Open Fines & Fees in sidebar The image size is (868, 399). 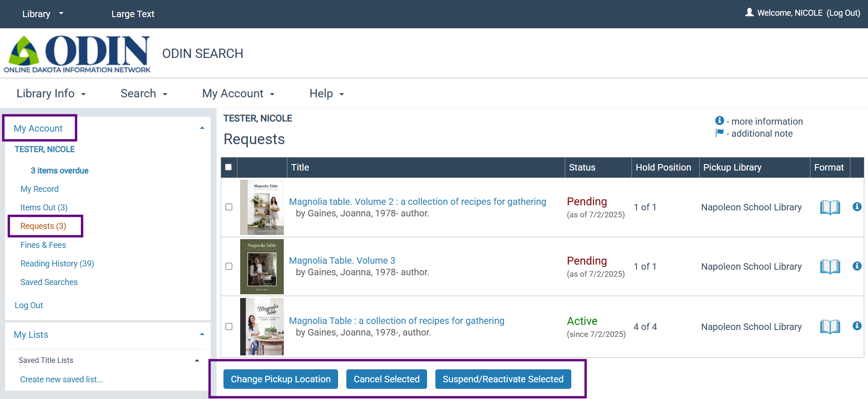coord(43,245)
